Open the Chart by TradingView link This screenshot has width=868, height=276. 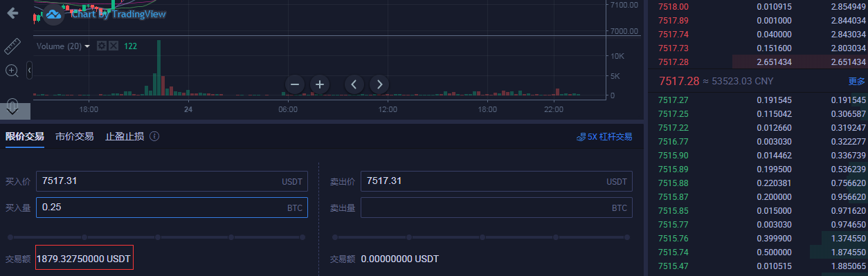point(118,14)
